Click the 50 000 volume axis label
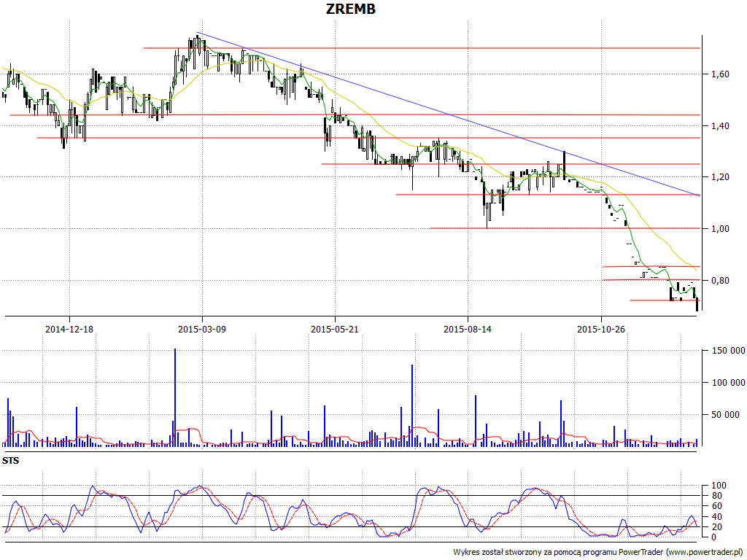 [725, 415]
